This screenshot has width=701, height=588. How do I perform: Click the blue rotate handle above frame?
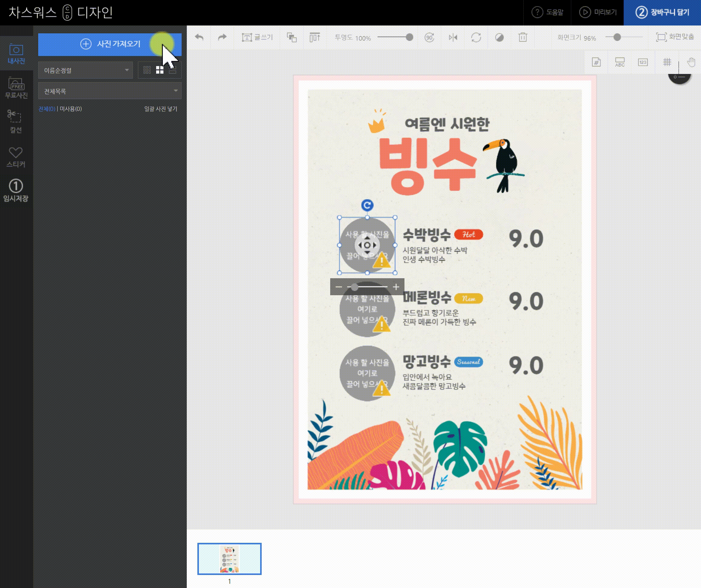[367, 205]
